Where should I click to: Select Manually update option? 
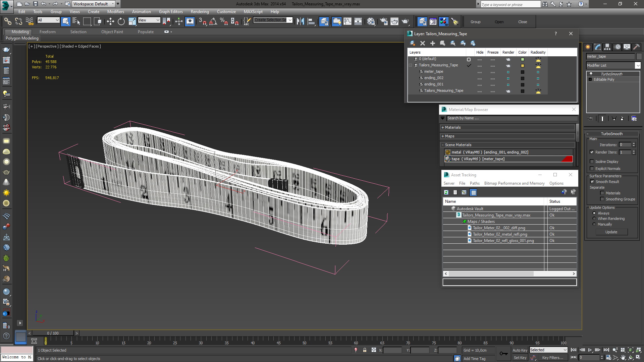[594, 224]
